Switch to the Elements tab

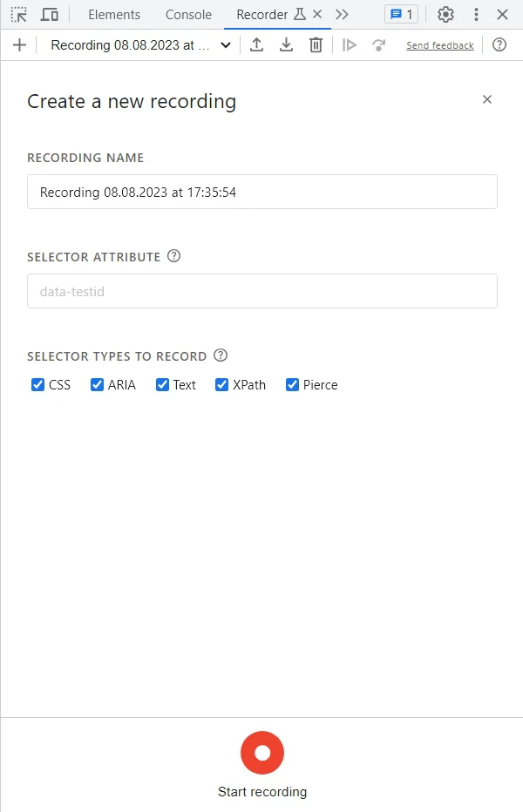click(x=114, y=14)
